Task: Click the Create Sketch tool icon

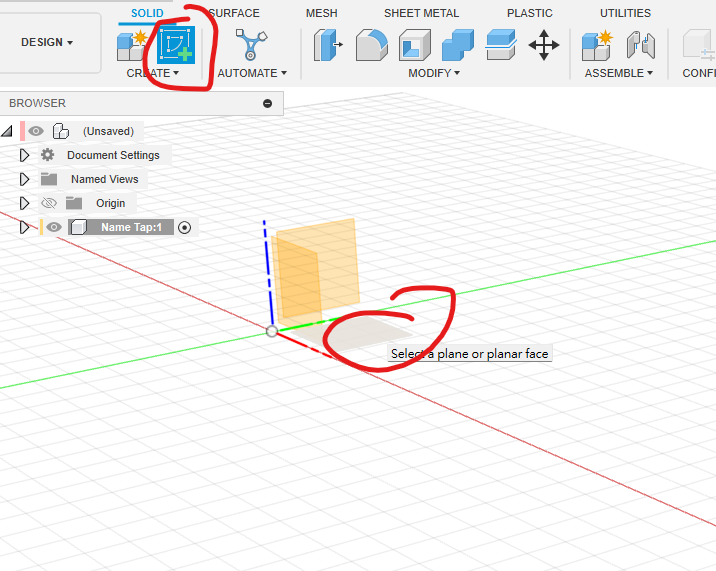Action: tap(177, 45)
